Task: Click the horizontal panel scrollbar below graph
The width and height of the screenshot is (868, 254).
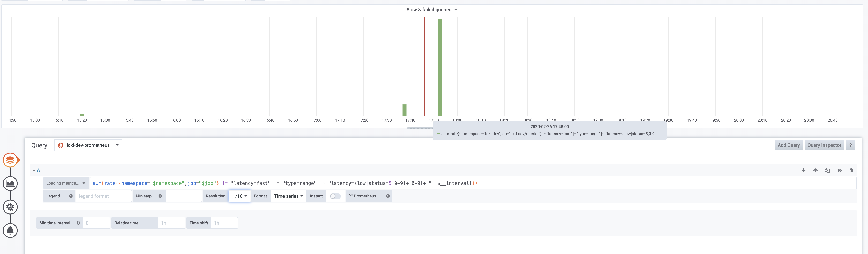Action: [420, 128]
